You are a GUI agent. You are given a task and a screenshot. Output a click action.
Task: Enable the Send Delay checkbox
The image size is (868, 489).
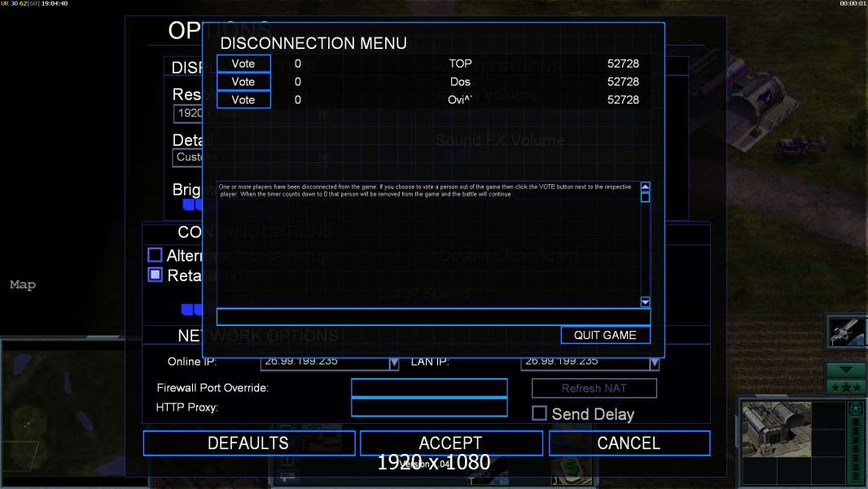[x=539, y=413]
